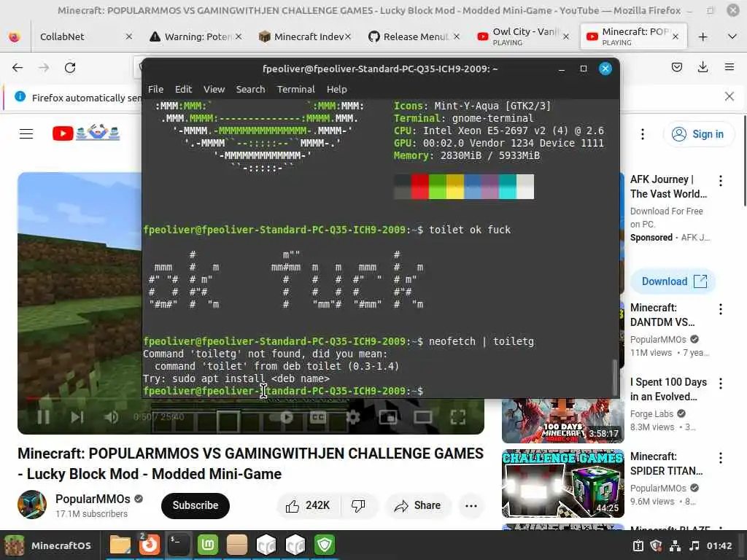The width and height of the screenshot is (747, 560).
Task: Open the music note tray icon
Action: pos(694,545)
